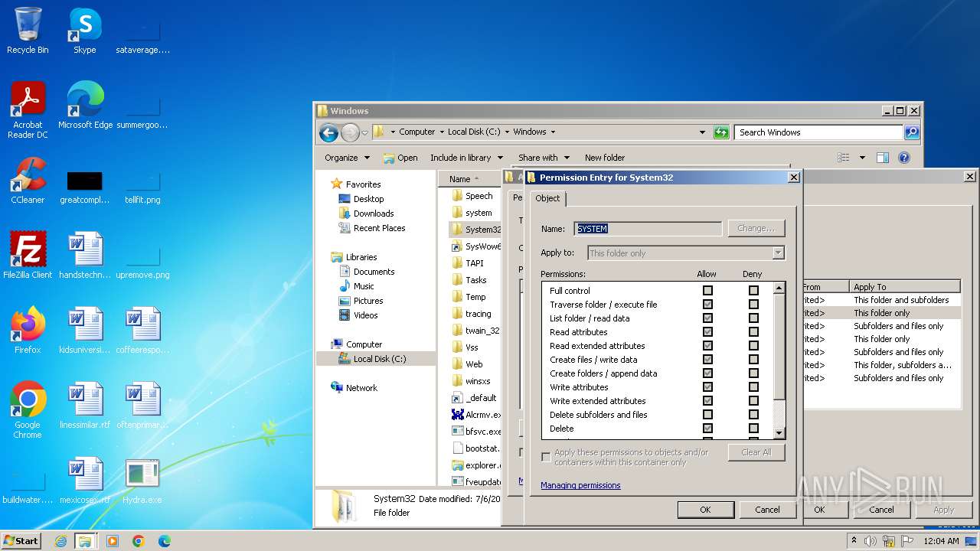
Task: Check Deny for Delete permission
Action: [753, 429]
